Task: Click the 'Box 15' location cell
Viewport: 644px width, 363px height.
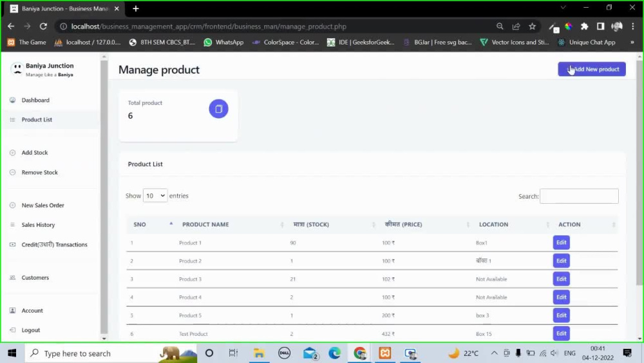Action: pos(484,334)
